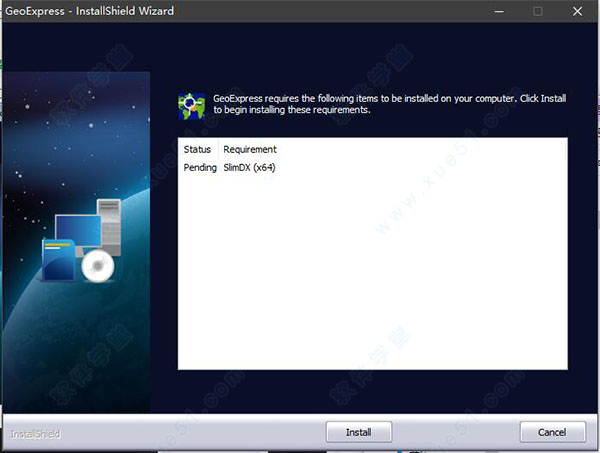
Task: Click the Pending status cell
Action: pos(200,167)
